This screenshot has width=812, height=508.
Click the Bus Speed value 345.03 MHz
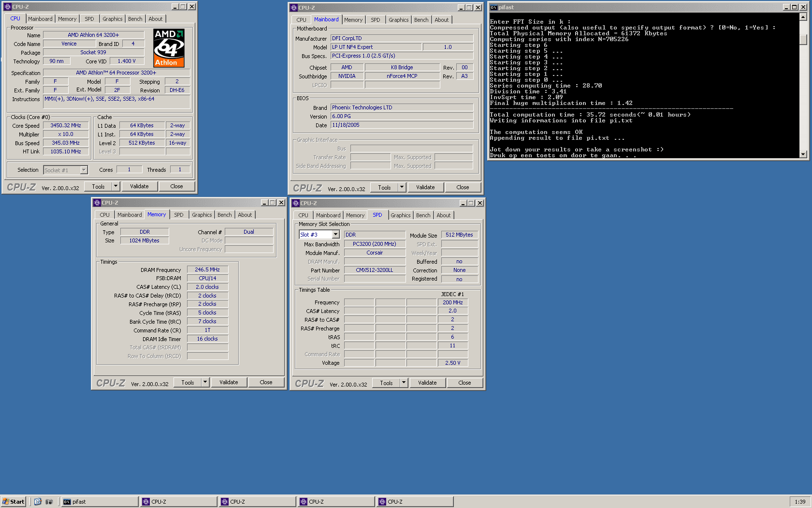66,143
